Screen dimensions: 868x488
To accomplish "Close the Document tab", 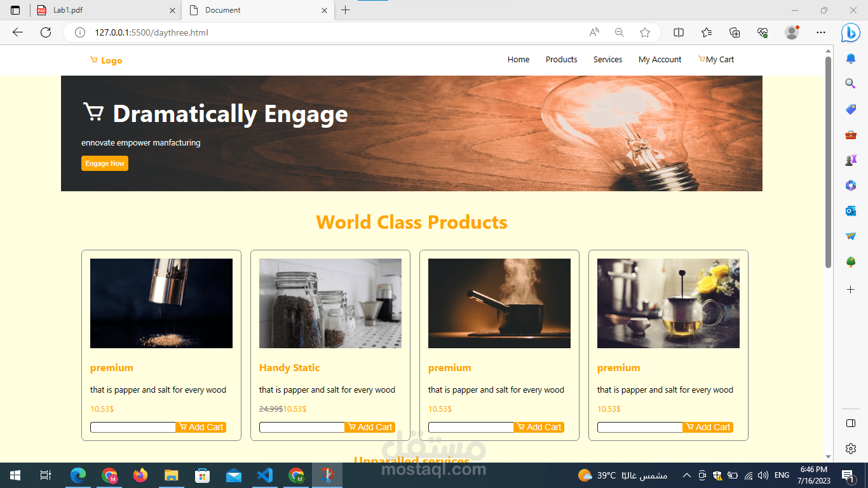I will [324, 10].
